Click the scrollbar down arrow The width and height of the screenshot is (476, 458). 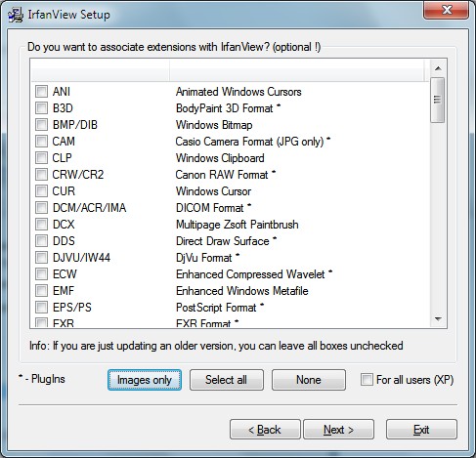[438, 319]
